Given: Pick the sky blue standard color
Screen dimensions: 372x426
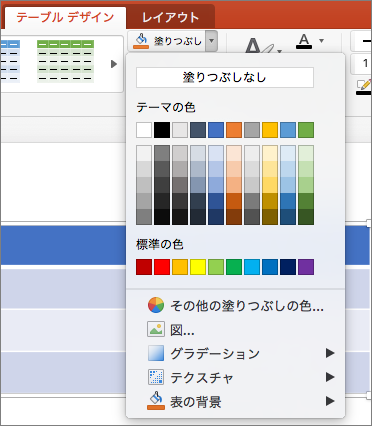Looking at the screenshot, I should tap(252, 267).
